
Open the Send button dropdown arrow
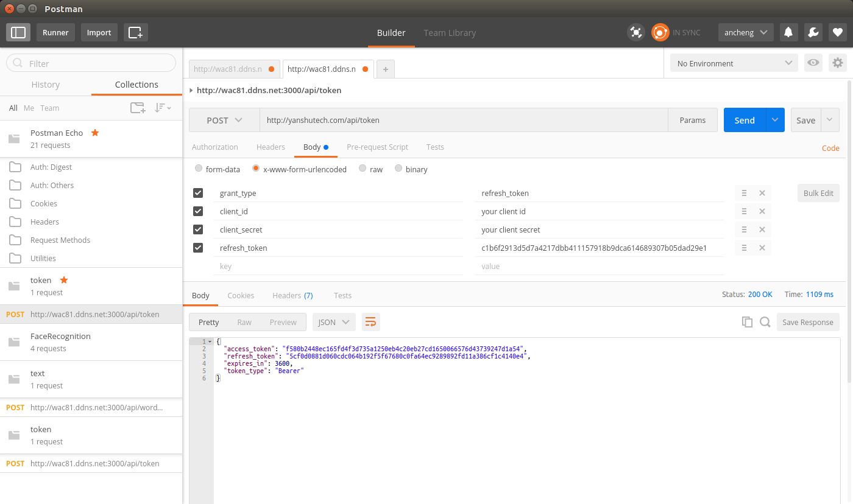click(x=774, y=120)
